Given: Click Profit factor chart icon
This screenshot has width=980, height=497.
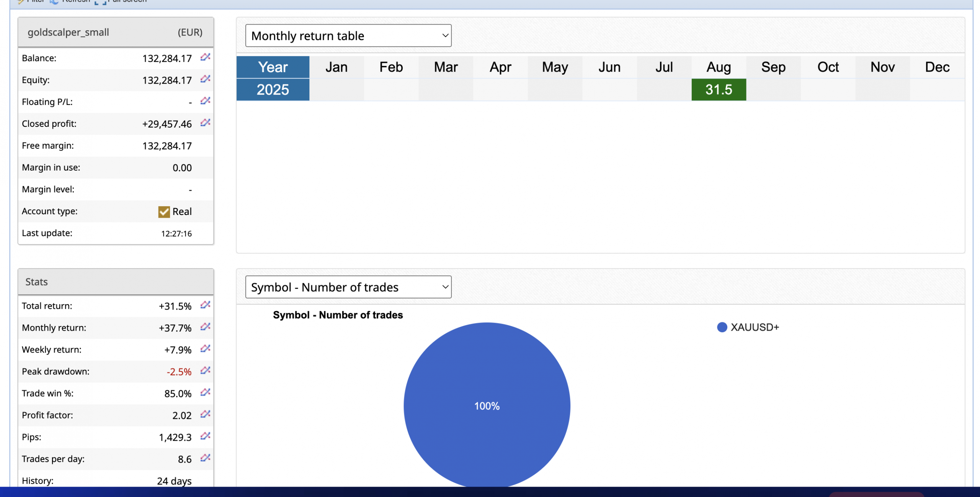Looking at the screenshot, I should tap(205, 414).
